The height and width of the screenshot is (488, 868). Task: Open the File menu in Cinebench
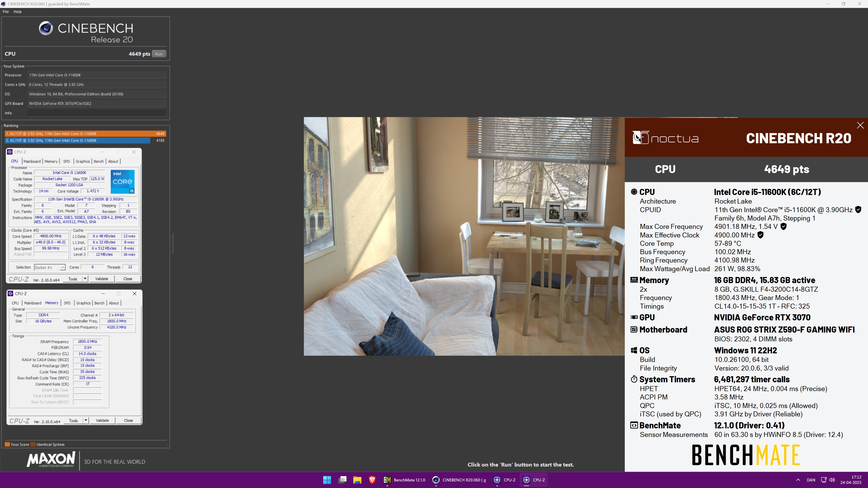pos(6,12)
